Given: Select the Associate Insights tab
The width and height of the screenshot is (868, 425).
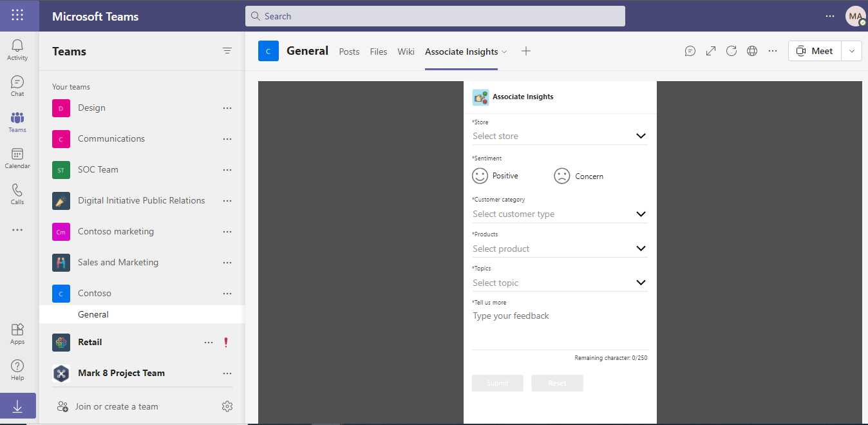Looking at the screenshot, I should [x=461, y=52].
